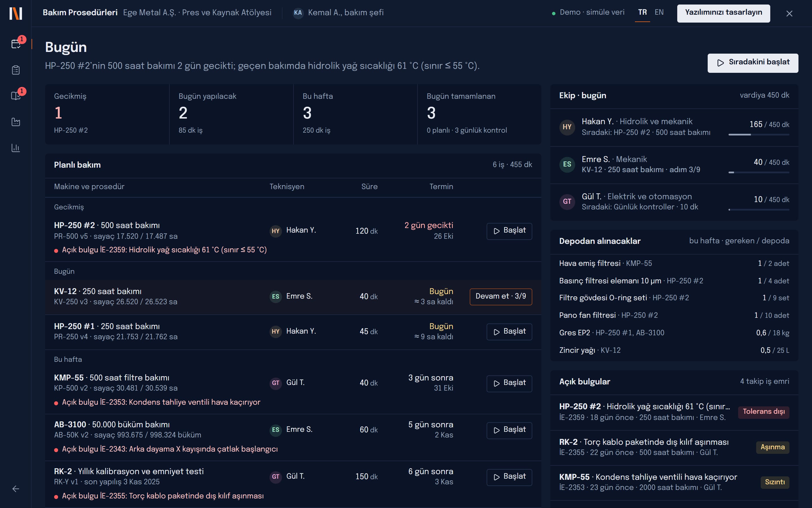Click the Sızıntı tag on KMP-55 finding
Screen dimensions: 812x508
click(x=775, y=482)
